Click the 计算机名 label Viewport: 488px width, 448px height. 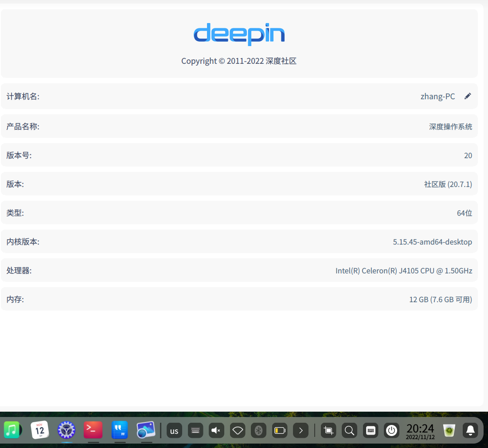[23, 97]
